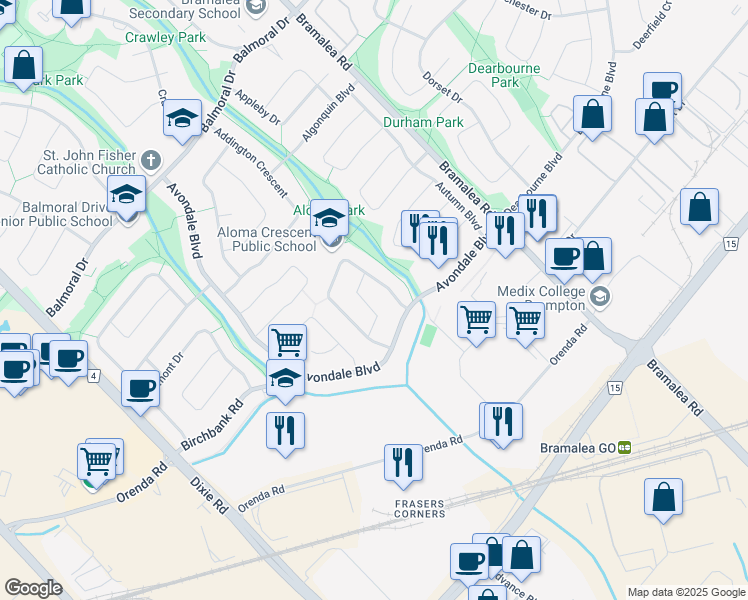Open the restaurant marker beside Dearbourne Blvd at Bramalea Rd
Image resolution: width=748 pixels, height=600 pixels.
tap(538, 215)
